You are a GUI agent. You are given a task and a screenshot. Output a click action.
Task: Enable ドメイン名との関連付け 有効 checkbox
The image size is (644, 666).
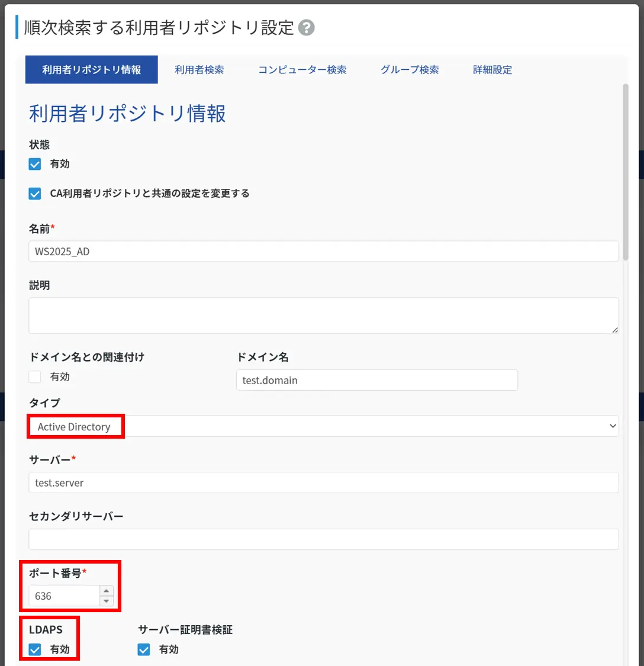[35, 377]
